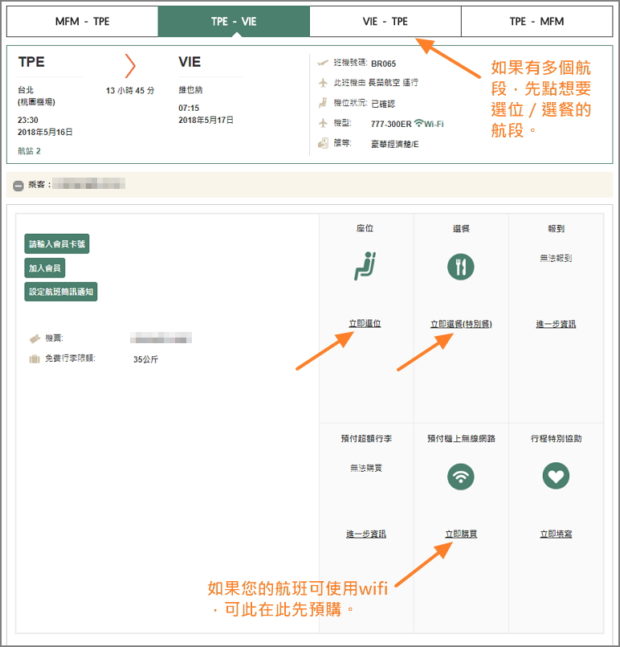Click the 35公斤 baggage allowance value
This screenshot has width=620, height=647.
click(x=146, y=359)
